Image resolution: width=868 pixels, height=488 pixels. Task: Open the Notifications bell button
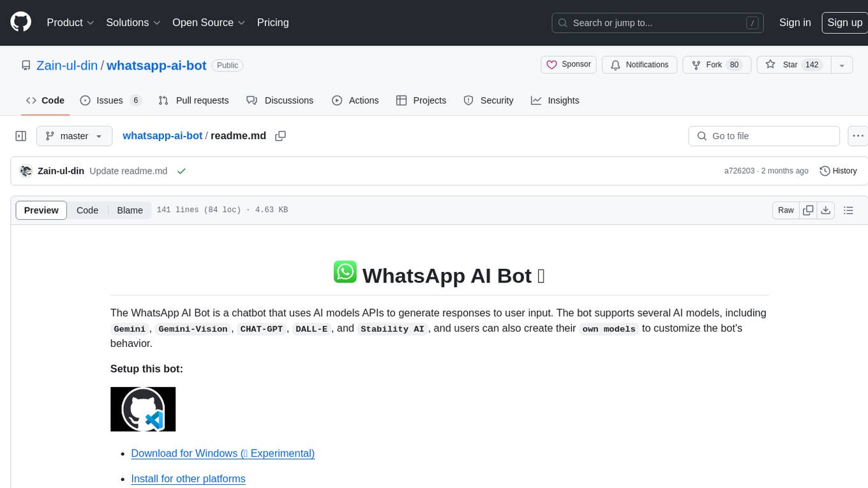[x=640, y=65]
